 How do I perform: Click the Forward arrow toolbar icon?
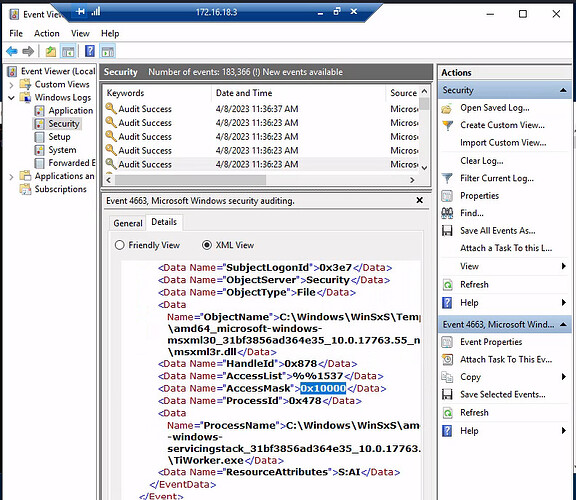[x=28, y=51]
